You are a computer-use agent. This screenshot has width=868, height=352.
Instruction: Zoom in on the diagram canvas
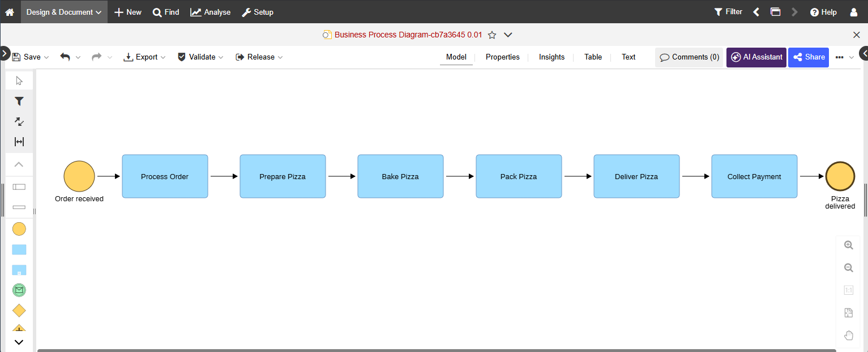click(x=848, y=245)
